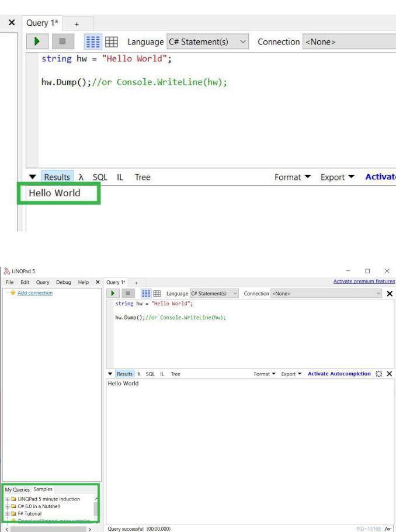Open Language C# Statement(s) dropdown in the LINQPad 5 window
Screen dimensions: 396x532
pyautogui.click(x=214, y=294)
